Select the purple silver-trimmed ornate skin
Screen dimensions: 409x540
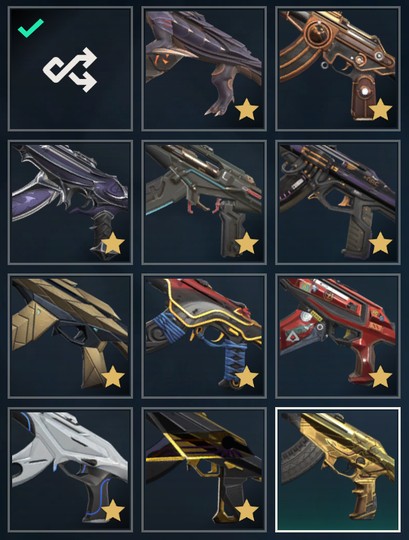point(70,202)
